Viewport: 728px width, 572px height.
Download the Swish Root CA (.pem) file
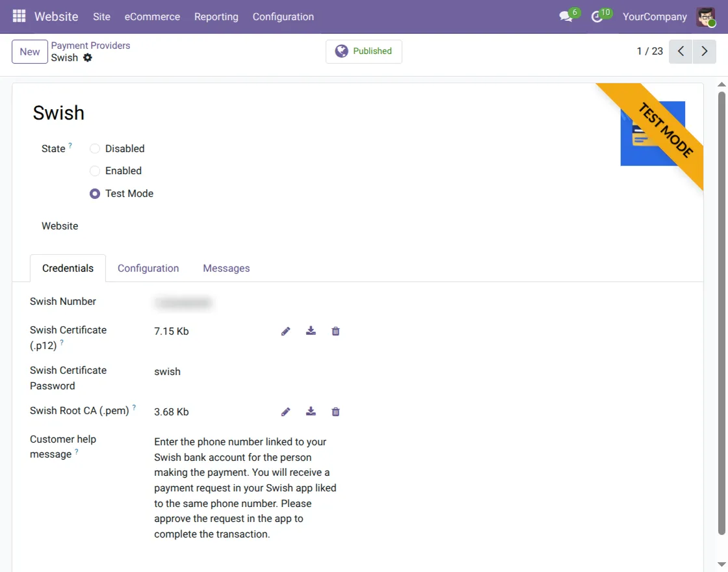[311, 412]
